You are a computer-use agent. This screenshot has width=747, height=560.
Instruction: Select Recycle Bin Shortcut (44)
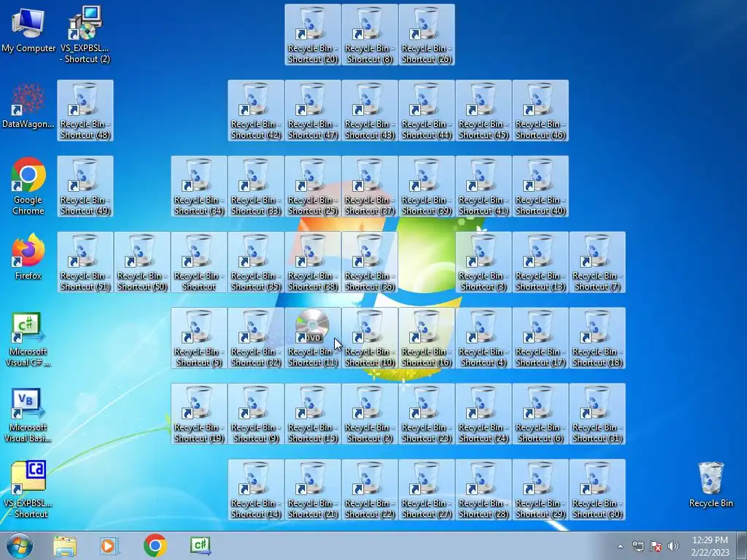click(x=426, y=111)
